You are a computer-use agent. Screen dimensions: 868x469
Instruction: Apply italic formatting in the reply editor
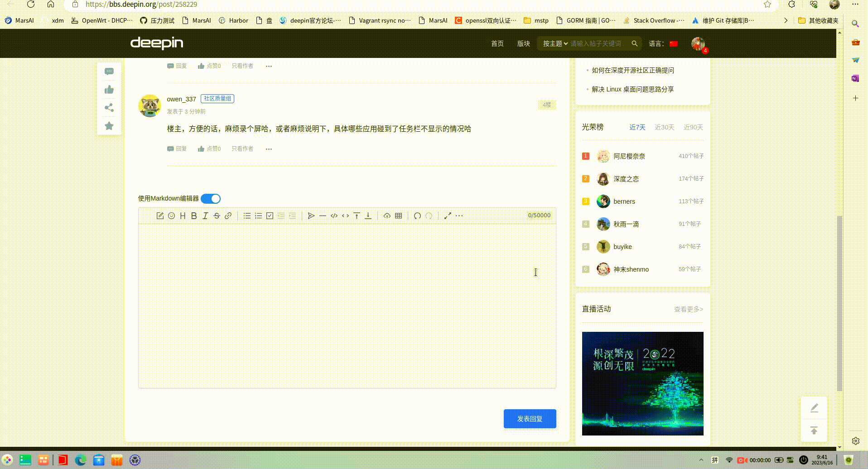(205, 215)
